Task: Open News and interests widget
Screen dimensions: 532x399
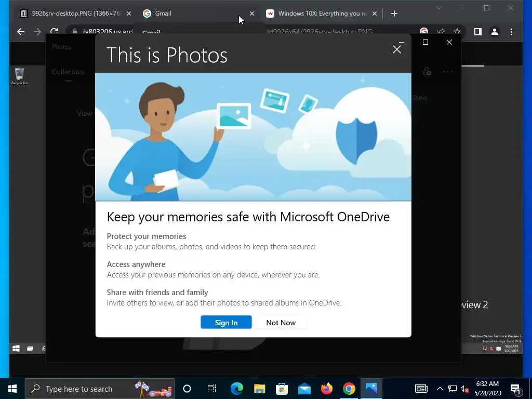Action: 421,389
